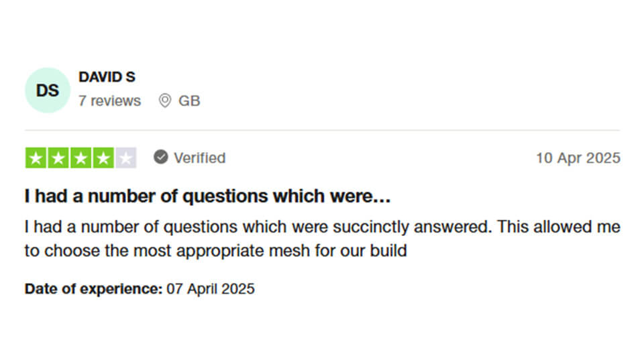Click the Verified checkmark badge icon
This screenshot has height=356, width=644.
pos(161,157)
